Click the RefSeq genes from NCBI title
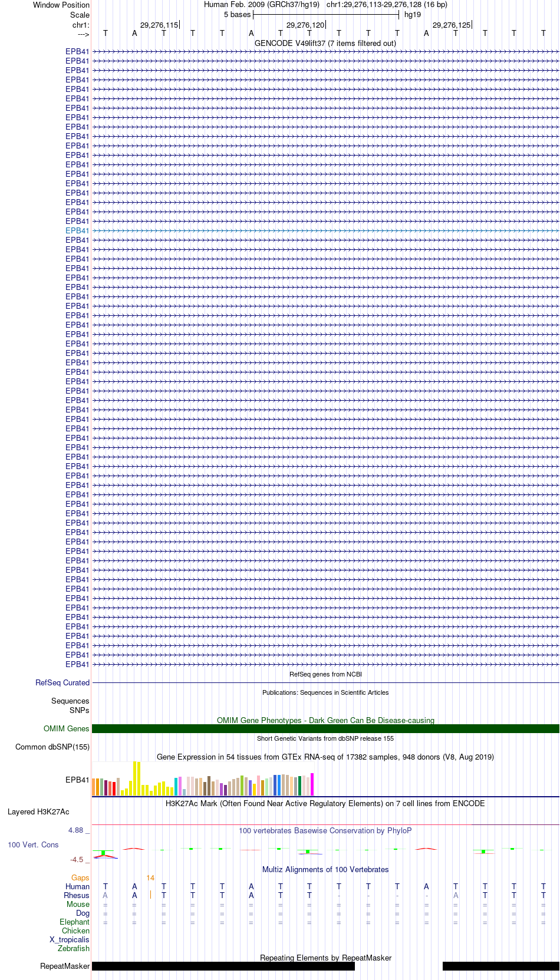This screenshot has height=980, width=560. pos(325,674)
